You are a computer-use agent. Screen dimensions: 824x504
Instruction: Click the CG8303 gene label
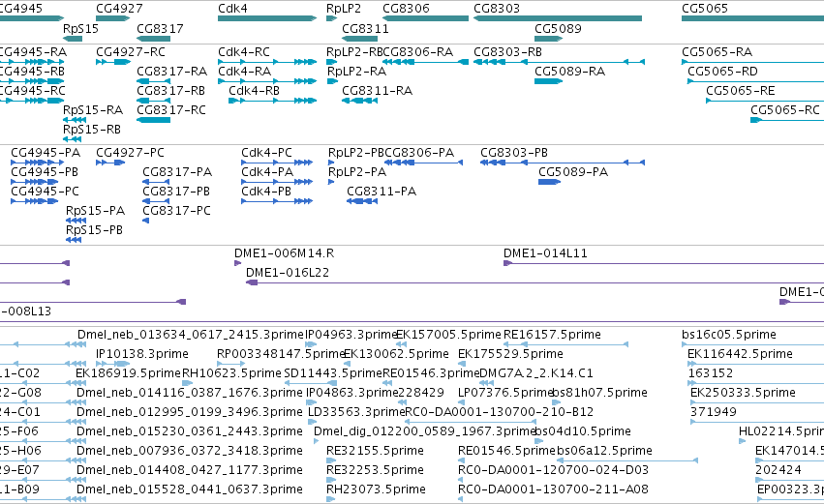(497, 9)
